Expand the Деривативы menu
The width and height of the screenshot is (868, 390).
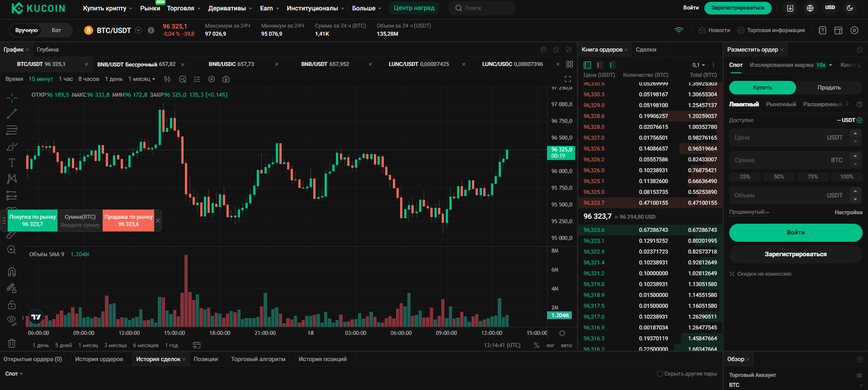pos(230,8)
